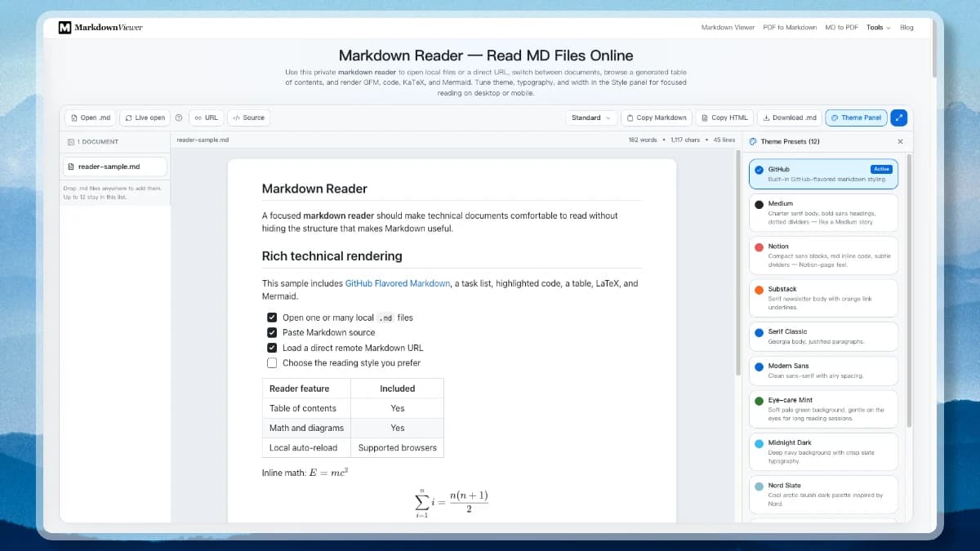Click the 'Included' table header
980x551 pixels.
click(x=398, y=389)
